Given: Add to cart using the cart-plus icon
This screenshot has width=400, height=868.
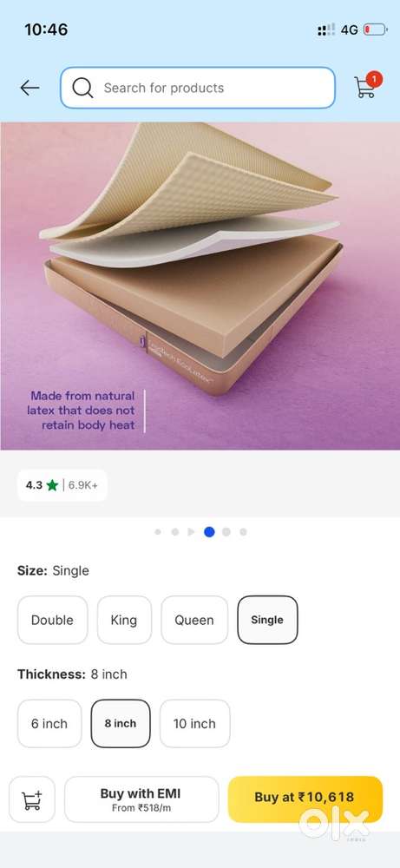Looking at the screenshot, I should pos(32,799).
